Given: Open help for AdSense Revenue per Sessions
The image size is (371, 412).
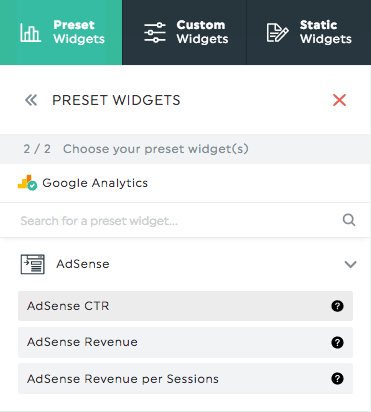Looking at the screenshot, I should [x=337, y=379].
